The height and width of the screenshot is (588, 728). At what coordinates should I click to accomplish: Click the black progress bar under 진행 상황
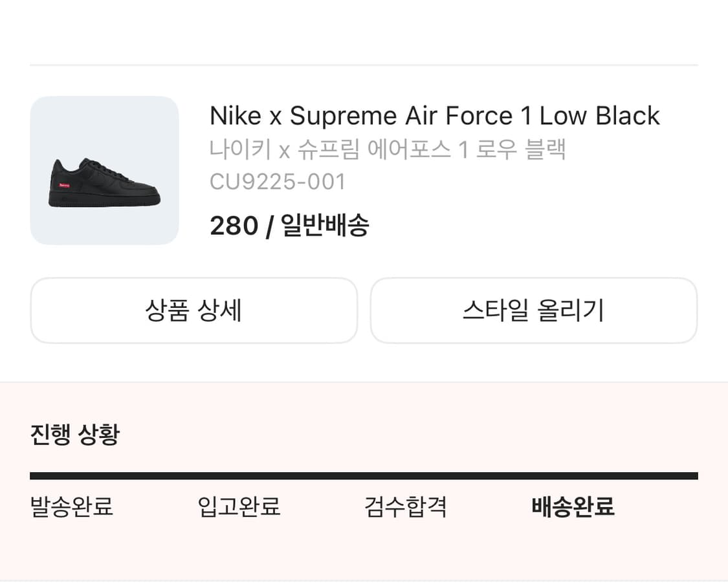point(364,476)
